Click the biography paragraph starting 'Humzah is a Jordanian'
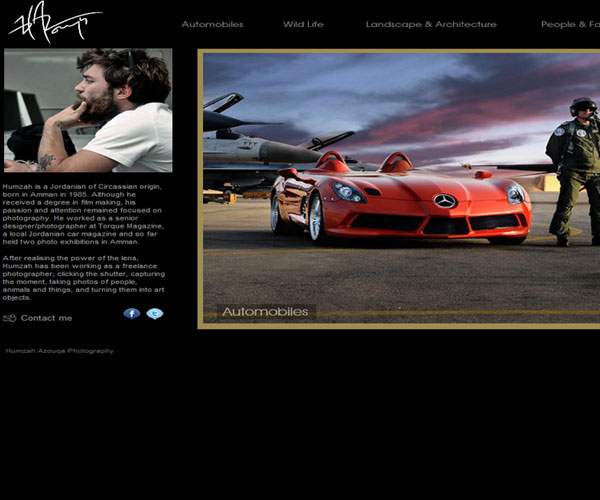This screenshot has width=600, height=500. tap(83, 214)
